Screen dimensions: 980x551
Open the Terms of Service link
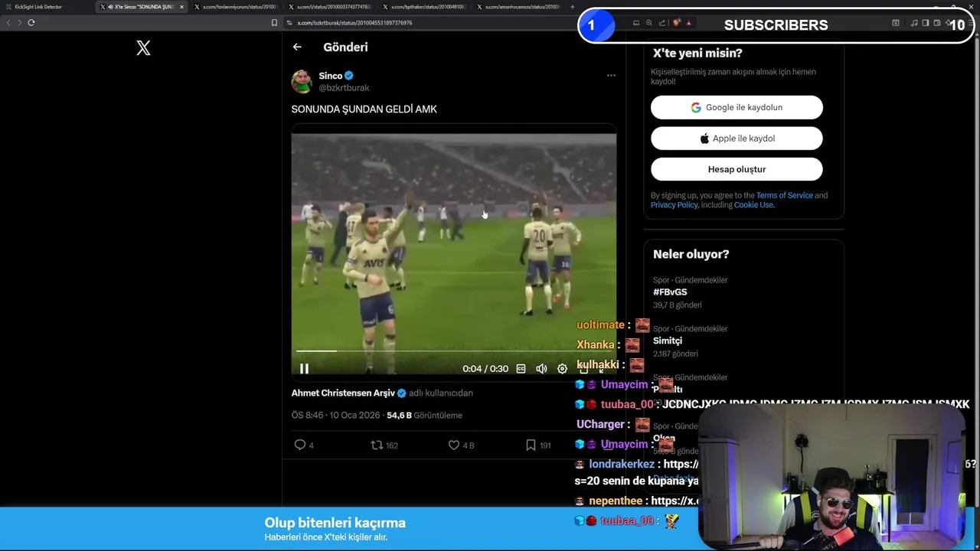coord(785,195)
